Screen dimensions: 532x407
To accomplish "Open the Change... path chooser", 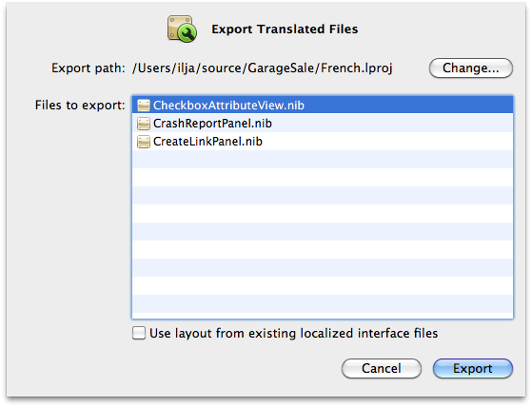I will click(470, 68).
